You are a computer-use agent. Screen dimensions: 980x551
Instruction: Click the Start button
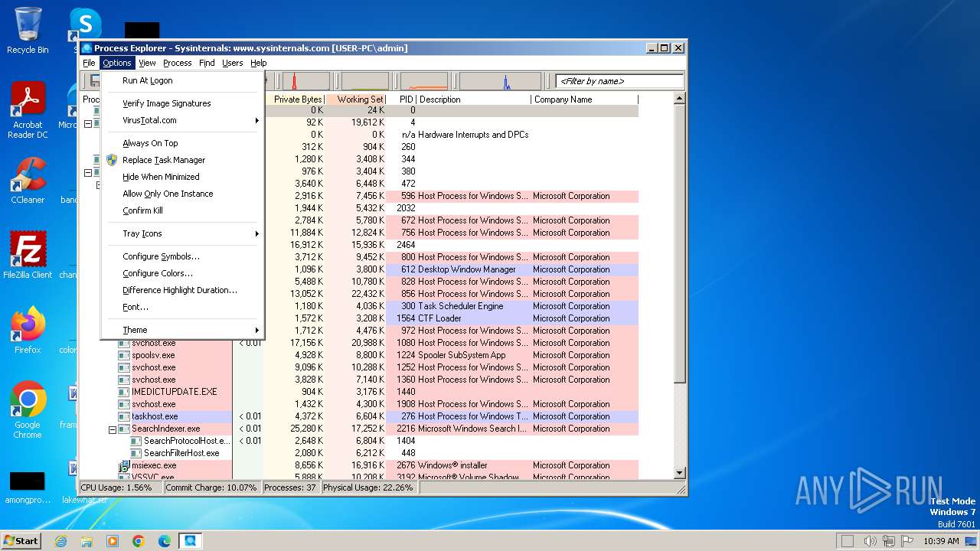21,541
